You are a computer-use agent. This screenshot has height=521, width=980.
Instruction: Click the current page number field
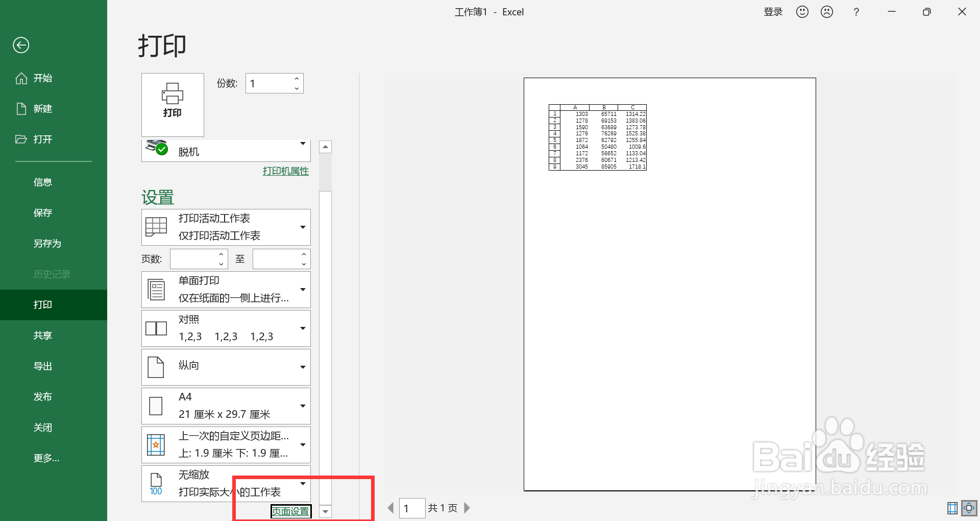pyautogui.click(x=412, y=508)
